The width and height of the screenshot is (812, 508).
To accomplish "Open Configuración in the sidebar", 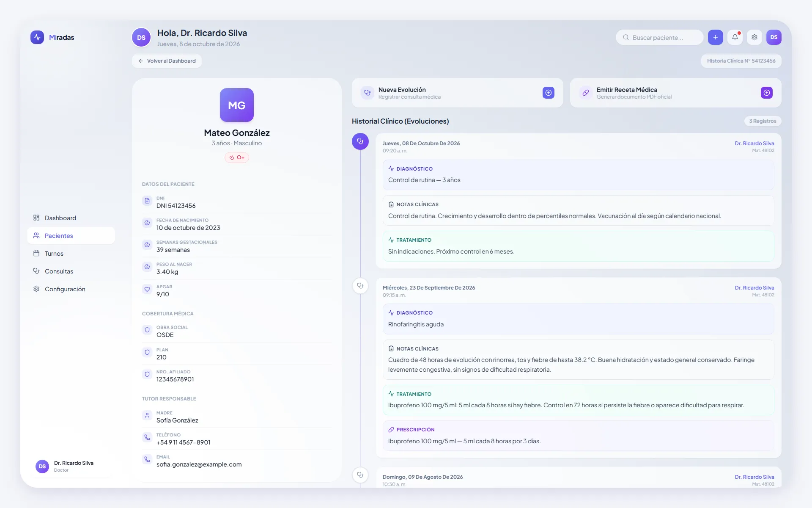I will pos(71,289).
